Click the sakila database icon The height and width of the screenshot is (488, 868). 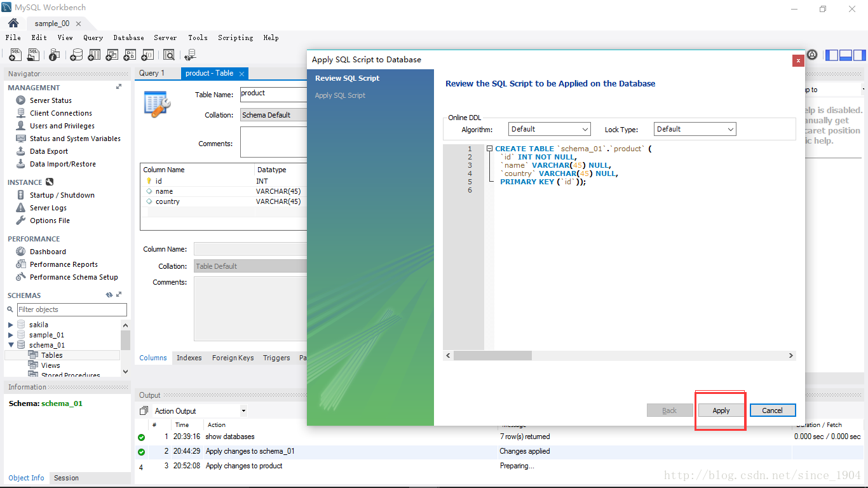point(22,324)
